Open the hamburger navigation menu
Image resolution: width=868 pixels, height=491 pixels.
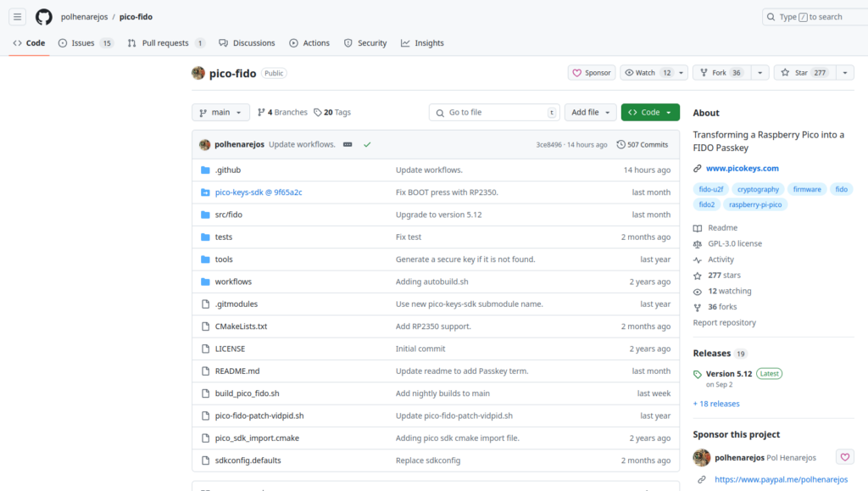[x=17, y=17]
